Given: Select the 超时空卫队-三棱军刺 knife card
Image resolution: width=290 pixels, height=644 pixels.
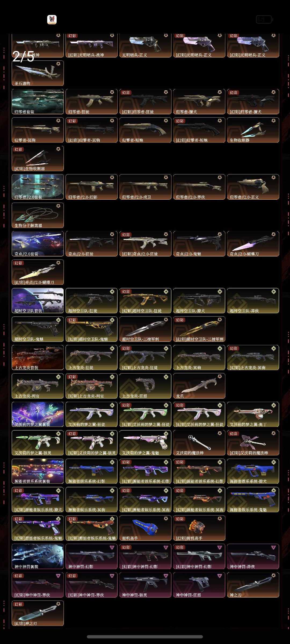Looking at the screenshot, I should click(x=145, y=329).
